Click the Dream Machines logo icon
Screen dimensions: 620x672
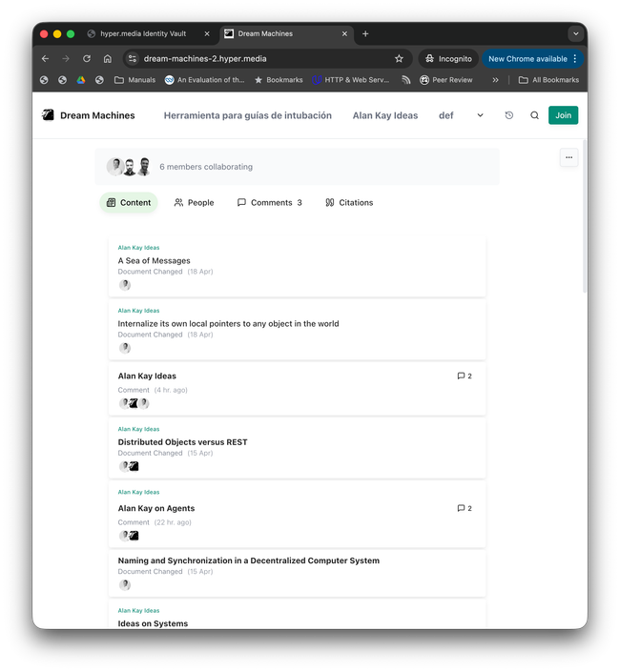coord(48,115)
